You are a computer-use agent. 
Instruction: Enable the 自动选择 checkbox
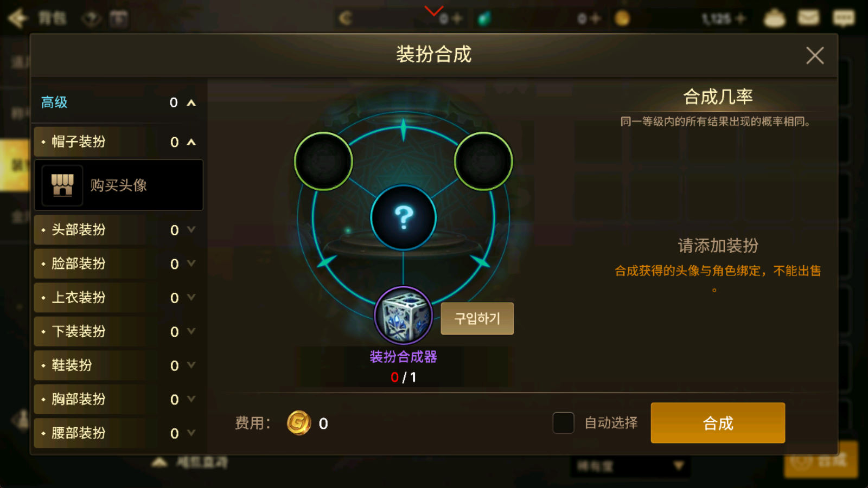[x=563, y=423]
